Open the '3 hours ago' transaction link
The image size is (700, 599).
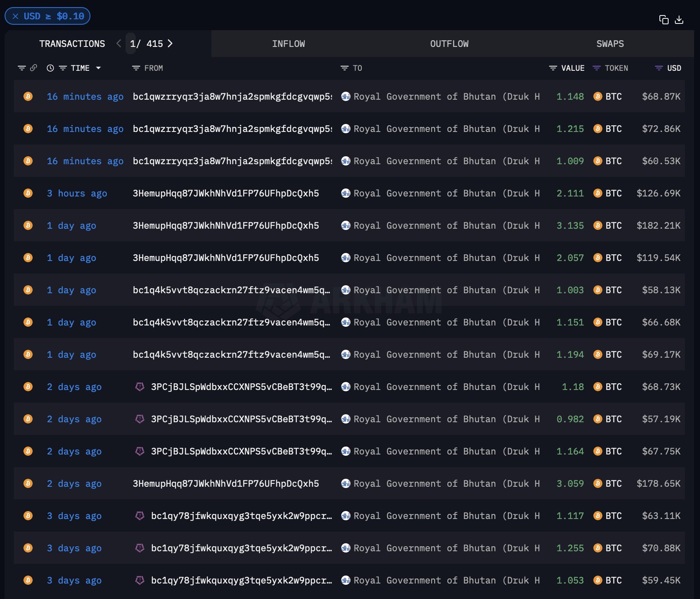click(x=77, y=193)
